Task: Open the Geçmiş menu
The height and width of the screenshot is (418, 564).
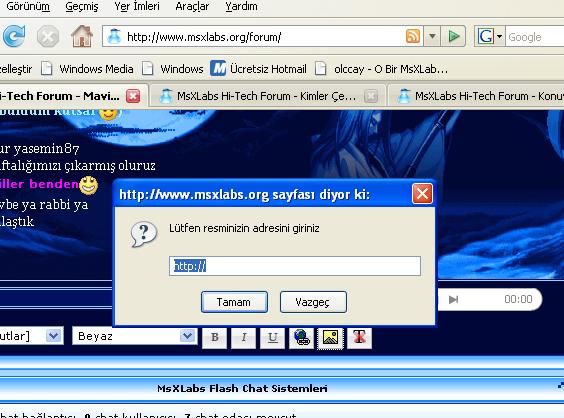Action: click(82, 6)
